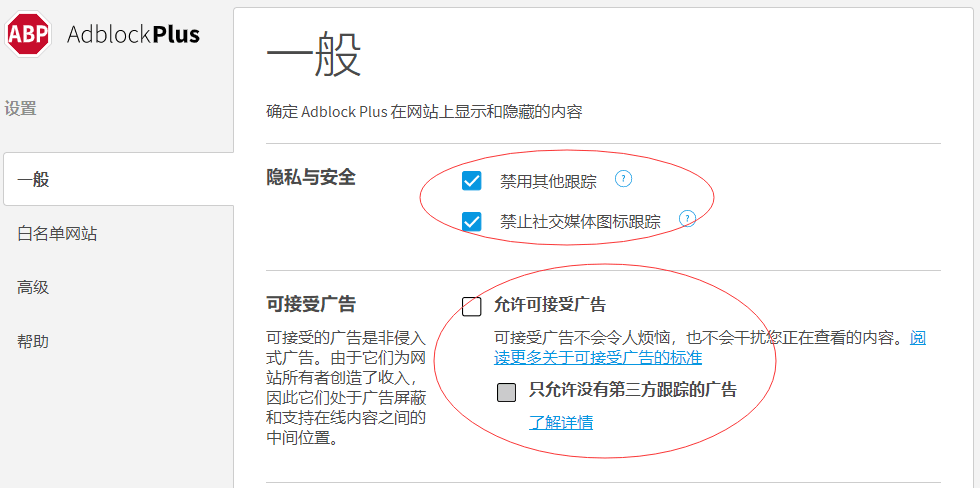Click the 禁止社交媒体图标跟踪 label text

(580, 221)
